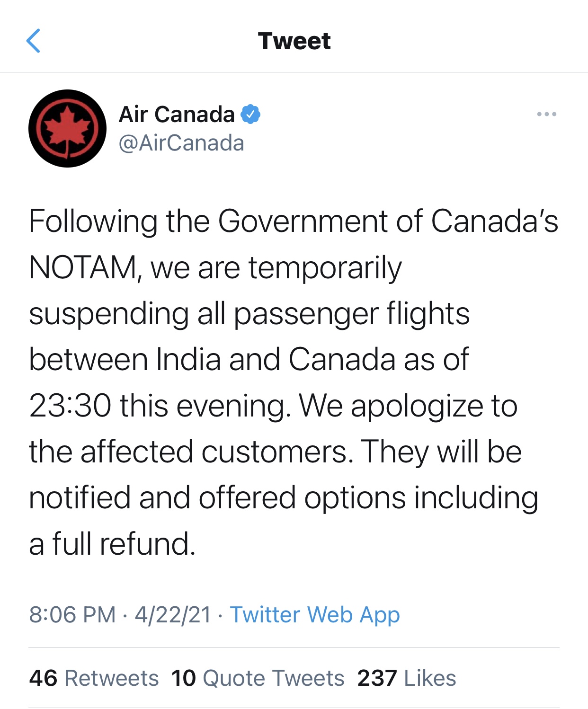Click the Tweet header title
This screenshot has height=709, width=588.
(294, 41)
